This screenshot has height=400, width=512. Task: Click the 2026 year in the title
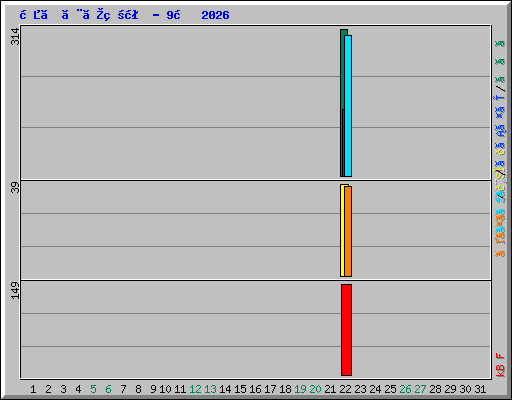tap(215, 15)
